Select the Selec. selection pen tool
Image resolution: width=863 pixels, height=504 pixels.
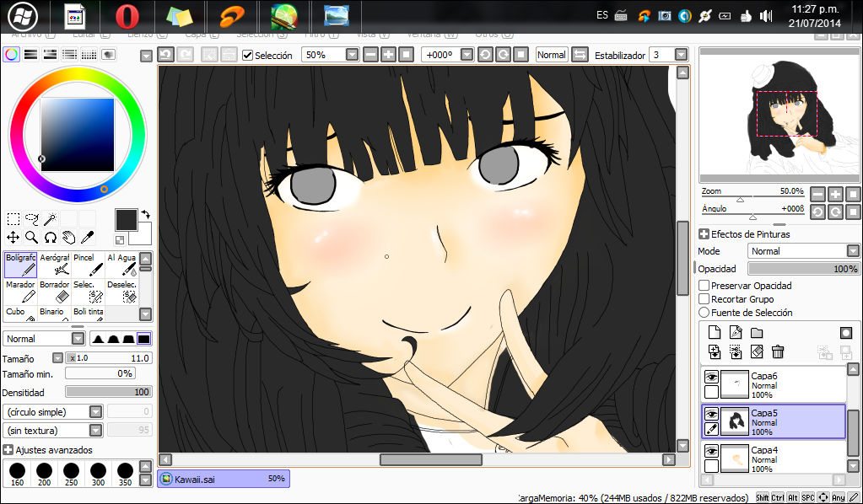pos(88,292)
